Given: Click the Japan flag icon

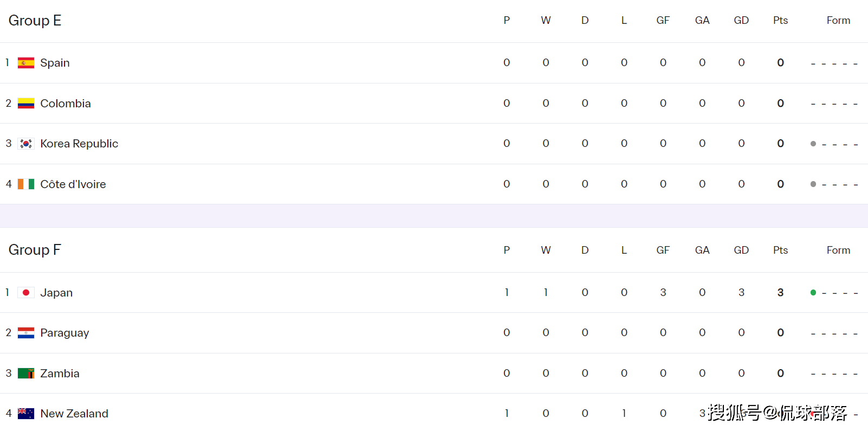Looking at the screenshot, I should click(x=26, y=293).
